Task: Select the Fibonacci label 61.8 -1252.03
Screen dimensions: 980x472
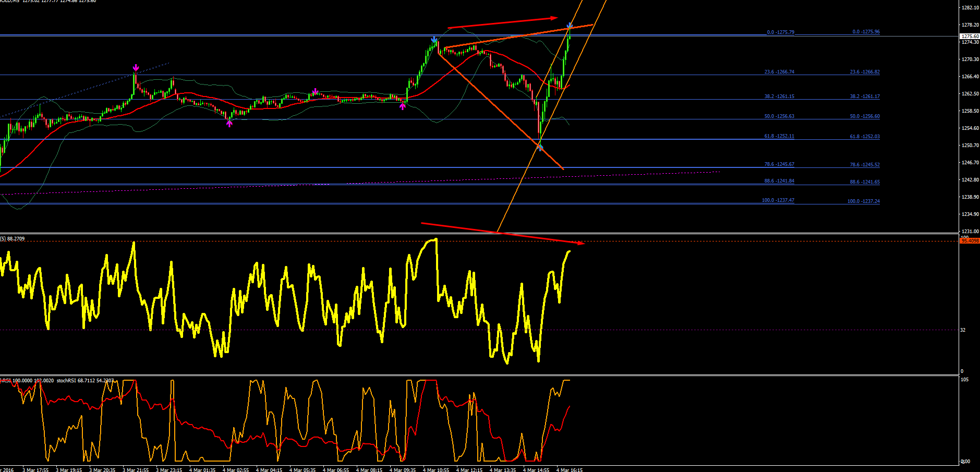Action: (865, 137)
